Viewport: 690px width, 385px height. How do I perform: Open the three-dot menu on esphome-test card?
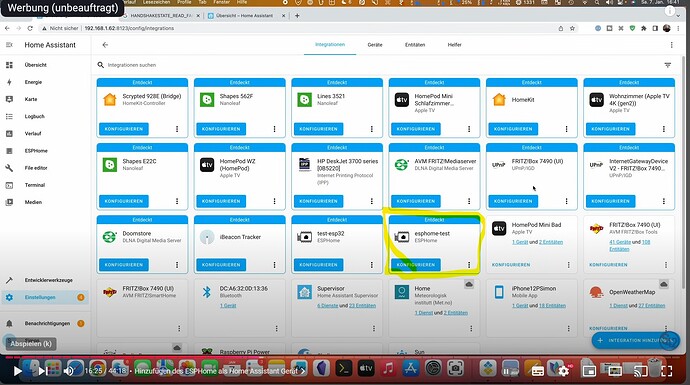coord(469,265)
